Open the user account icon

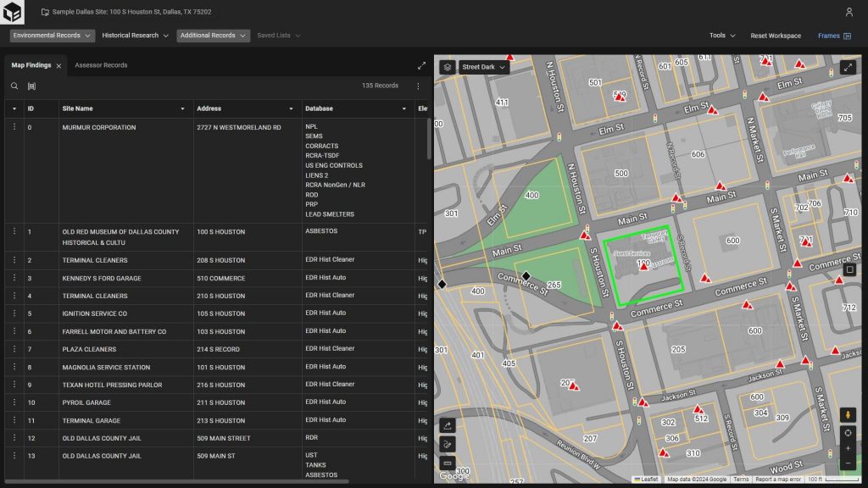click(x=849, y=12)
